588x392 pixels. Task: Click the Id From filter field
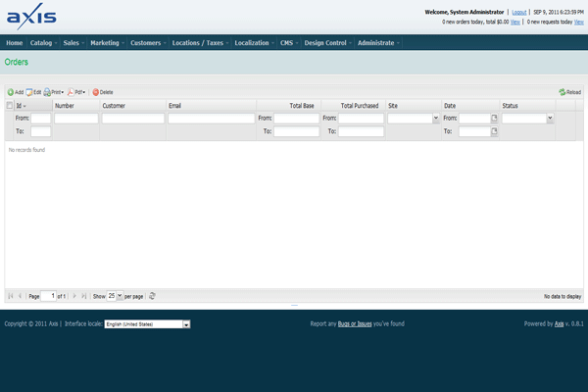(x=40, y=119)
